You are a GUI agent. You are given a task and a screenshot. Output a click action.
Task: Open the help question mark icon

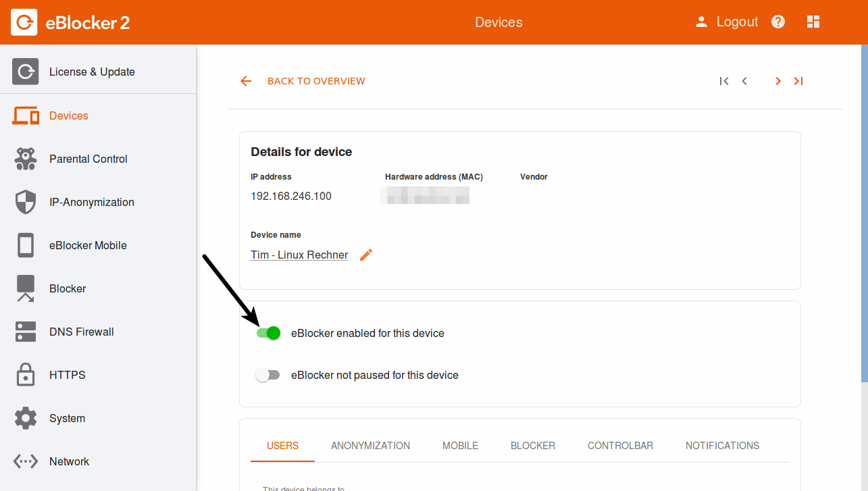point(778,22)
